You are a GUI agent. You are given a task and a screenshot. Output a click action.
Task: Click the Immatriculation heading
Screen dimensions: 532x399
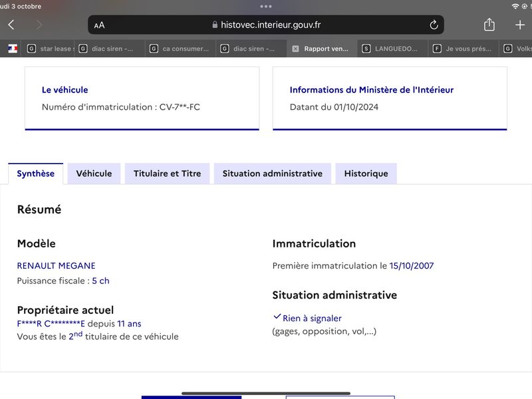coord(314,243)
